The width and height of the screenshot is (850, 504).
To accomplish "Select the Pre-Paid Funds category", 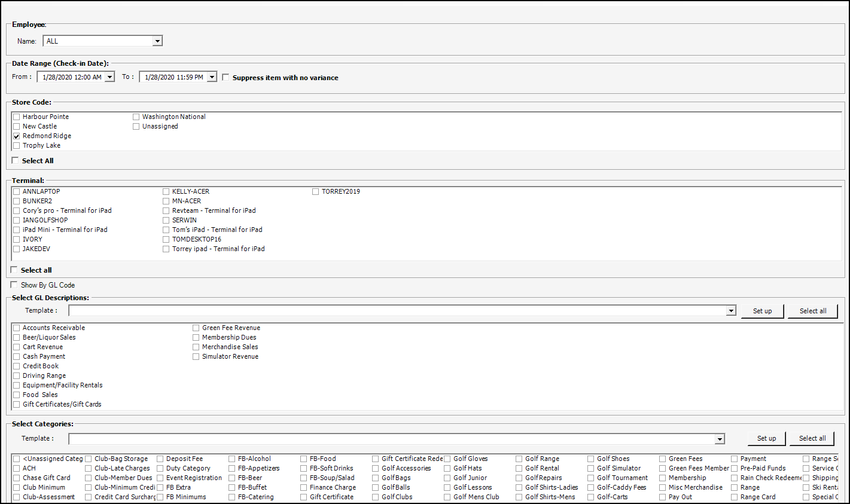I will point(735,469).
